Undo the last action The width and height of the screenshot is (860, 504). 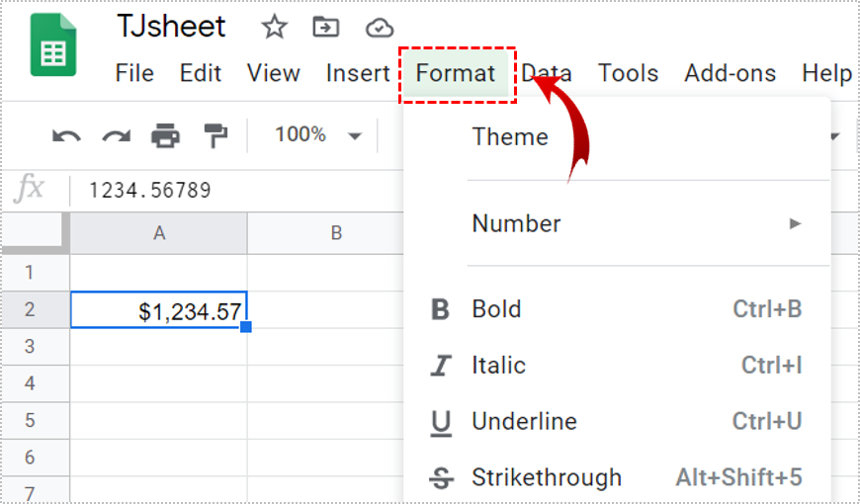click(x=66, y=135)
